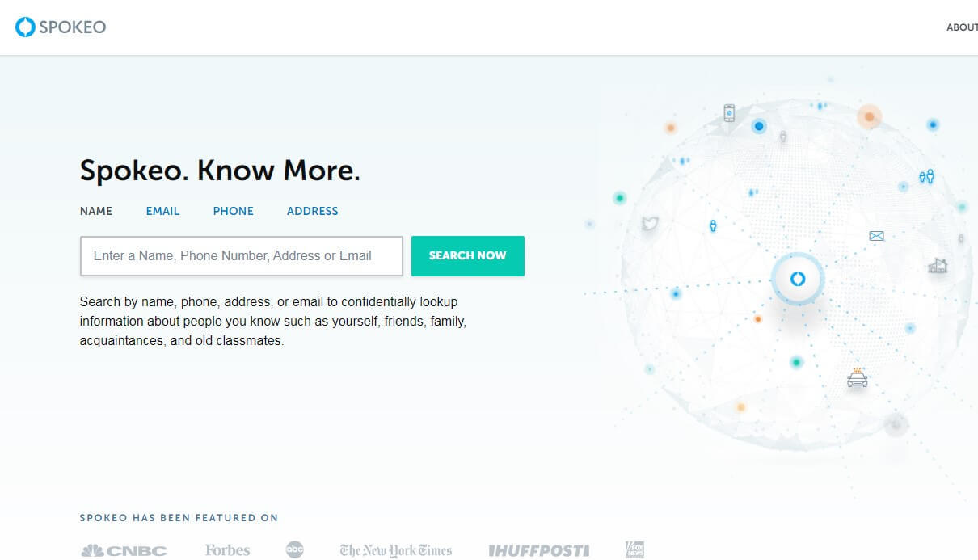Click the Forbes logo
Screen dimensions: 978x560
point(227,550)
